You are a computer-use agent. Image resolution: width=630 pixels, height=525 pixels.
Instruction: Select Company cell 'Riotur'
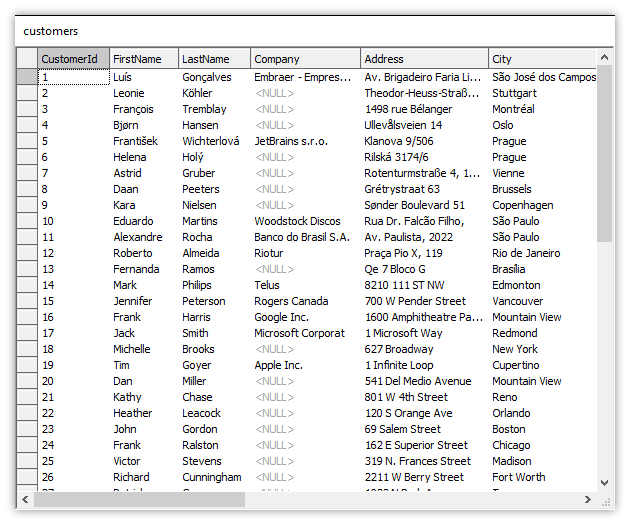(305, 253)
